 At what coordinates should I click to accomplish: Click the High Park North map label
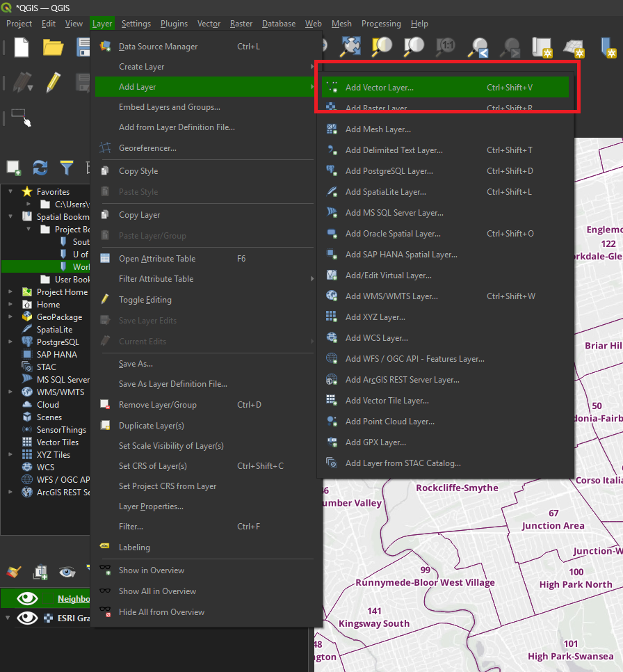tap(576, 584)
